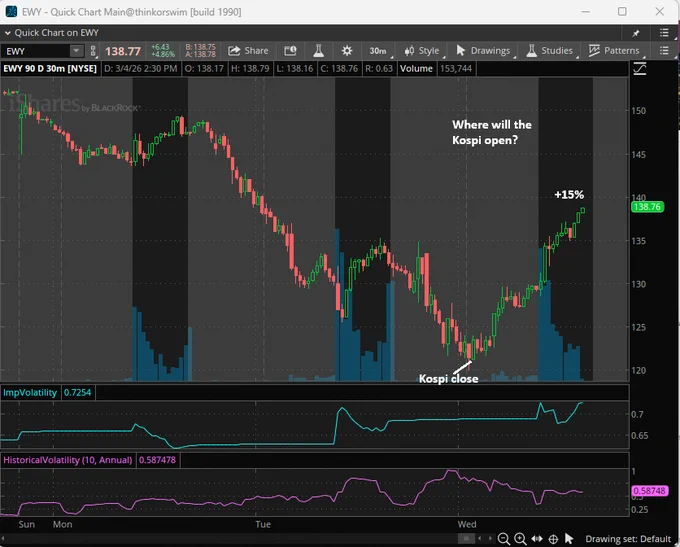680x547 pixels.
Task: Open chart settings gear icon
Action: click(x=347, y=51)
